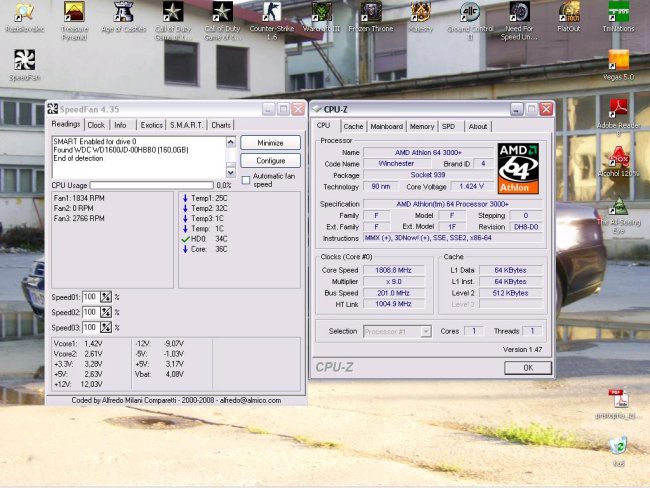Click the Vcore1 1,42V reading
The image size is (650, 488).
coord(78,344)
